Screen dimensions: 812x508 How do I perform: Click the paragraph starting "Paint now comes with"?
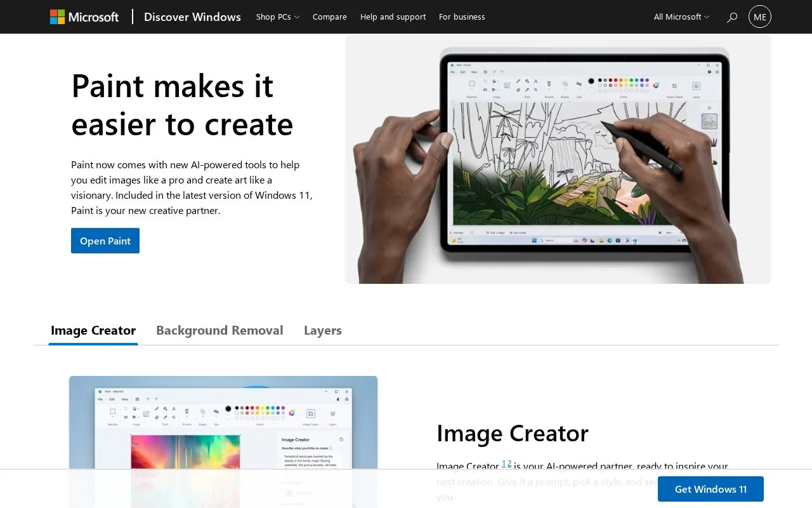click(x=192, y=187)
